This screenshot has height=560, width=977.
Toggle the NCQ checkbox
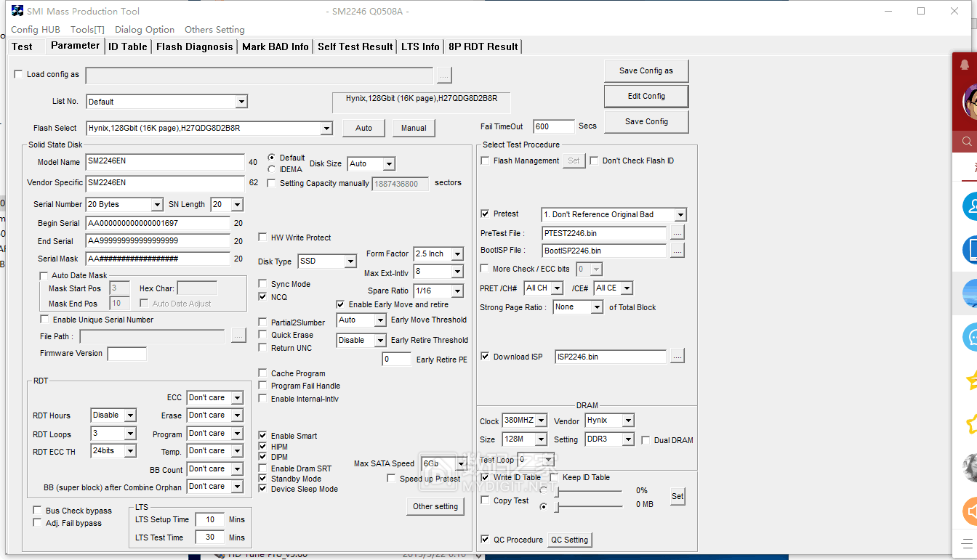262,297
